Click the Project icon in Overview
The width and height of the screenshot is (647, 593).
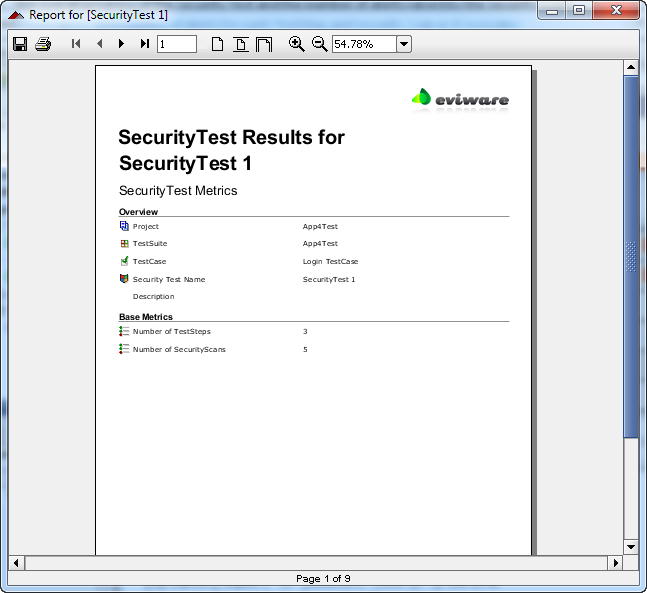pos(124,226)
